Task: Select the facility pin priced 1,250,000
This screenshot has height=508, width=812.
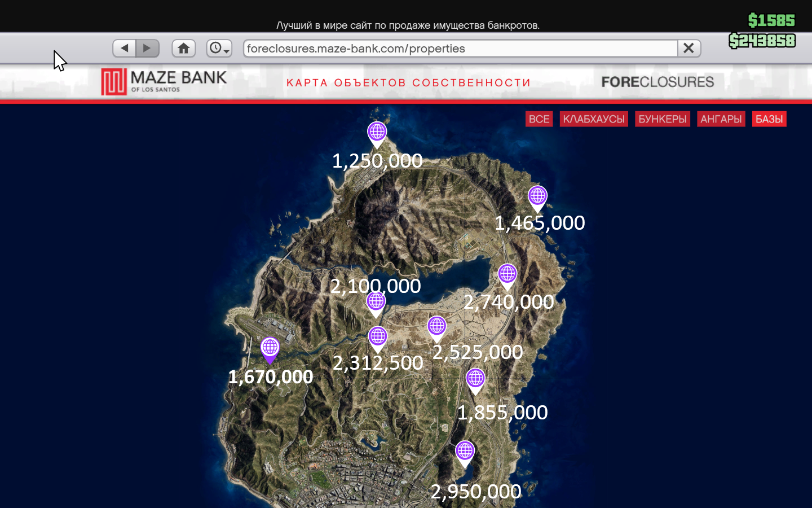Action: coord(377,134)
